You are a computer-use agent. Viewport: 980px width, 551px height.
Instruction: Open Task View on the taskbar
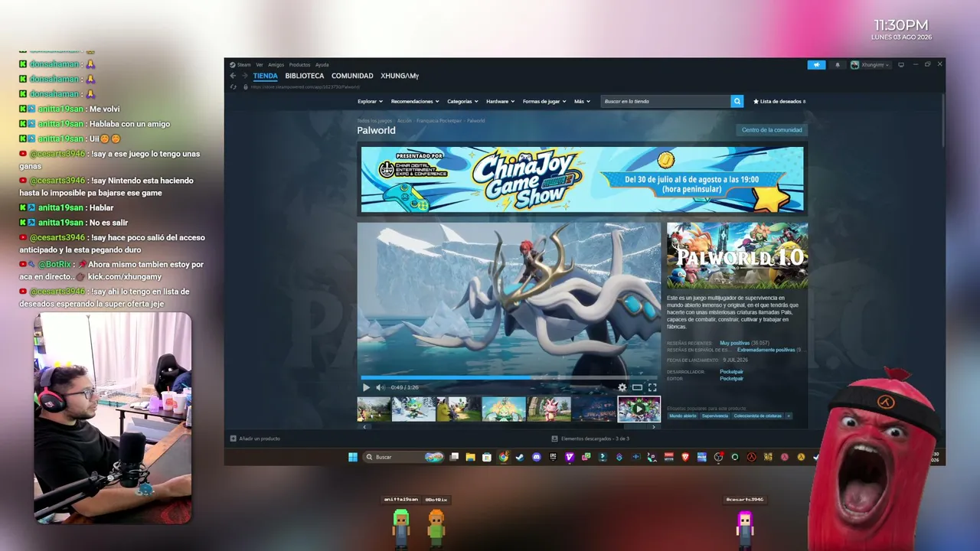[454, 457]
